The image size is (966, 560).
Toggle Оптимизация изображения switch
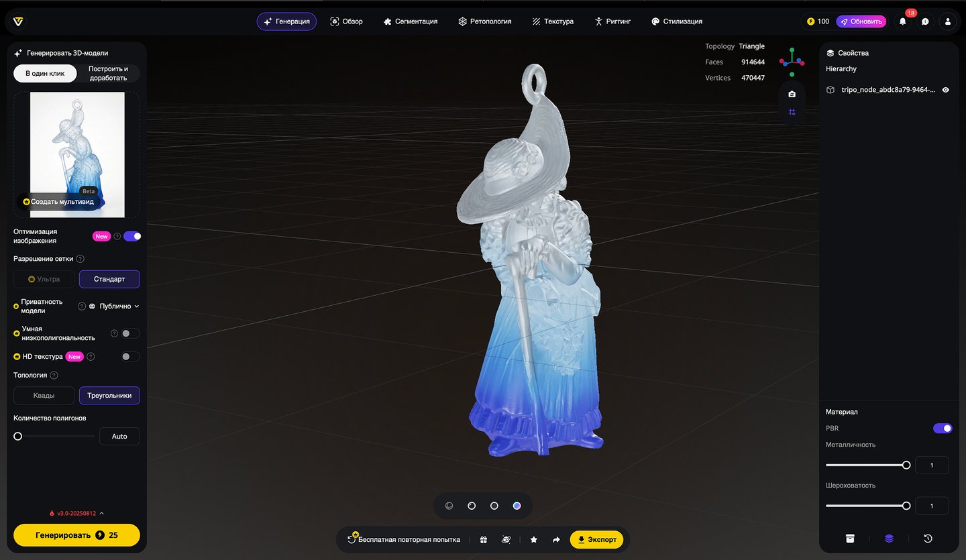pyautogui.click(x=132, y=236)
